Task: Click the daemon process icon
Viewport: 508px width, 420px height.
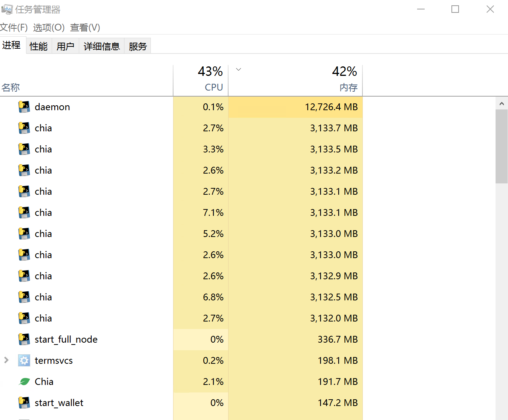Action: [24, 107]
